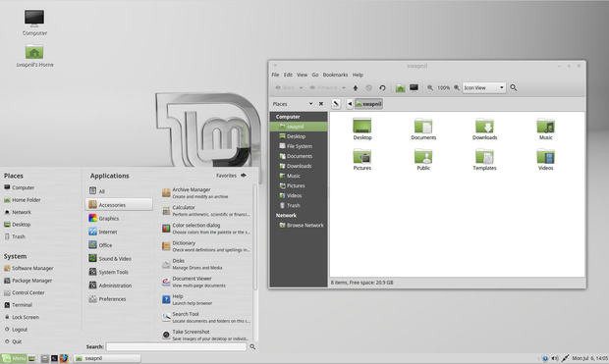This screenshot has height=364, width=609.
Task: Click the menu search input field
Action: 177,346
